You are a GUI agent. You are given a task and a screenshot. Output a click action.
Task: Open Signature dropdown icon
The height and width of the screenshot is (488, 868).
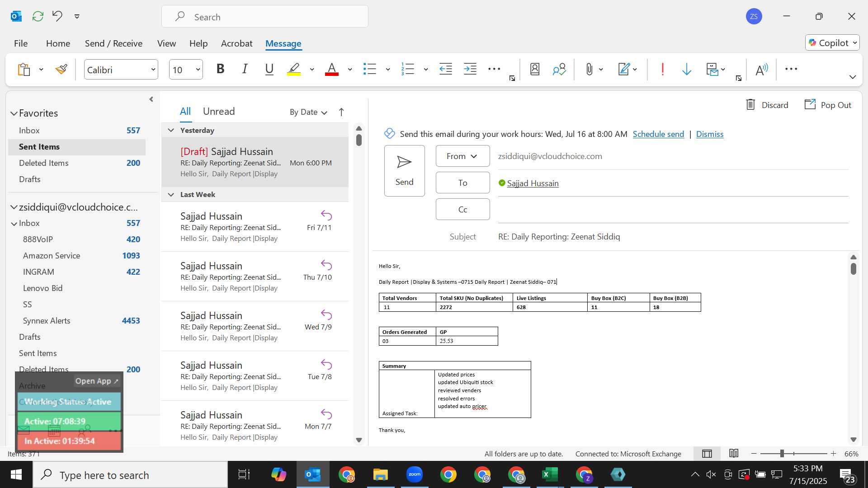pos(627,69)
